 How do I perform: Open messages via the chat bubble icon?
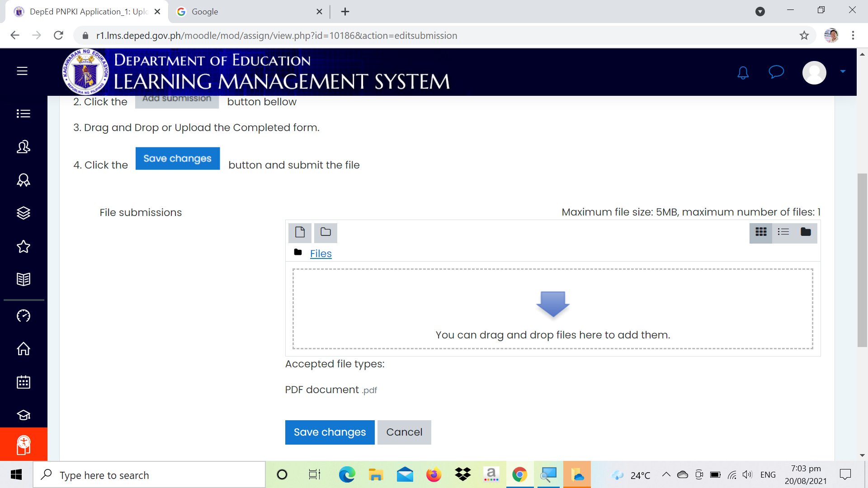click(x=776, y=72)
